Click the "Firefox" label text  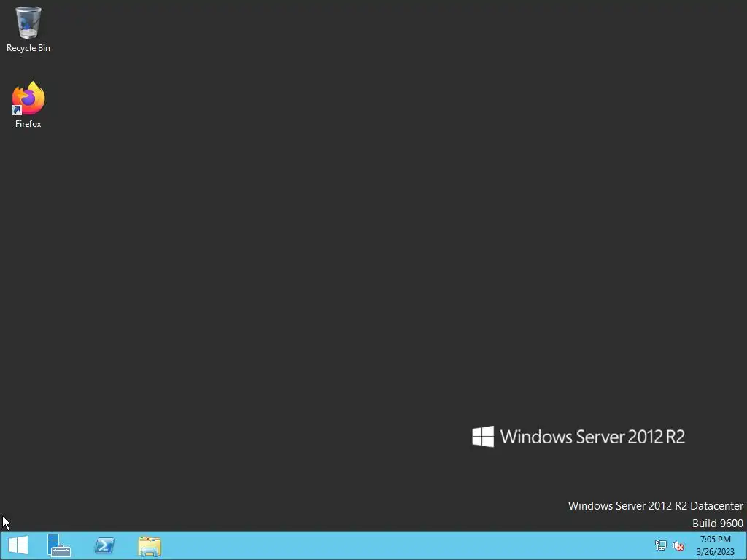tap(28, 124)
